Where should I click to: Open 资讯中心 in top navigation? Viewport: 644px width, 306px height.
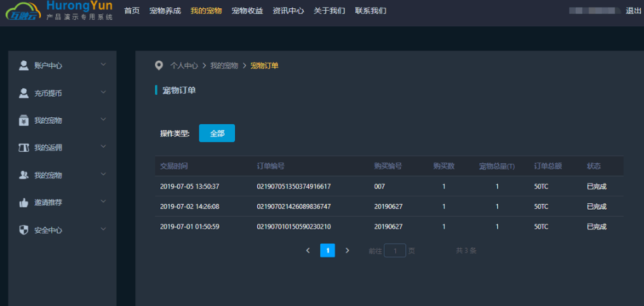coord(288,11)
